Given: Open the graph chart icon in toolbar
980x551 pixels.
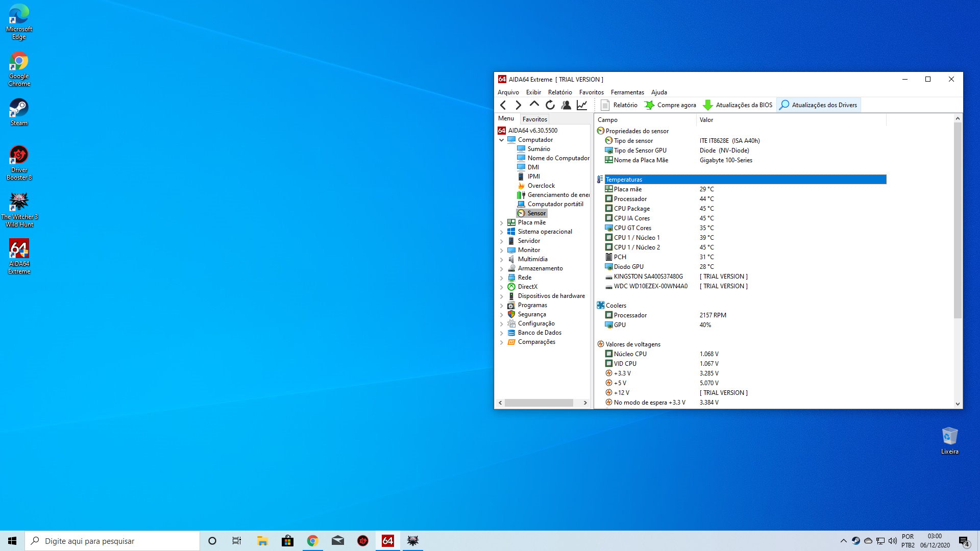Looking at the screenshot, I should [x=582, y=105].
